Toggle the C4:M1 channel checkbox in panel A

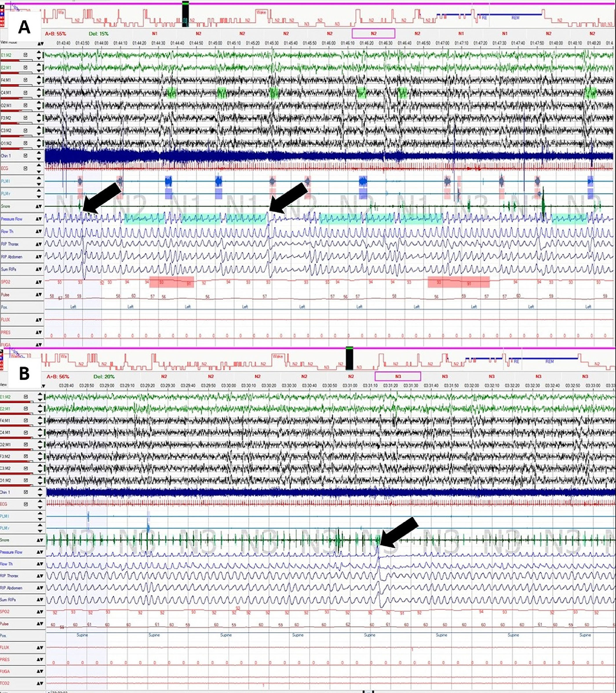pos(25,92)
